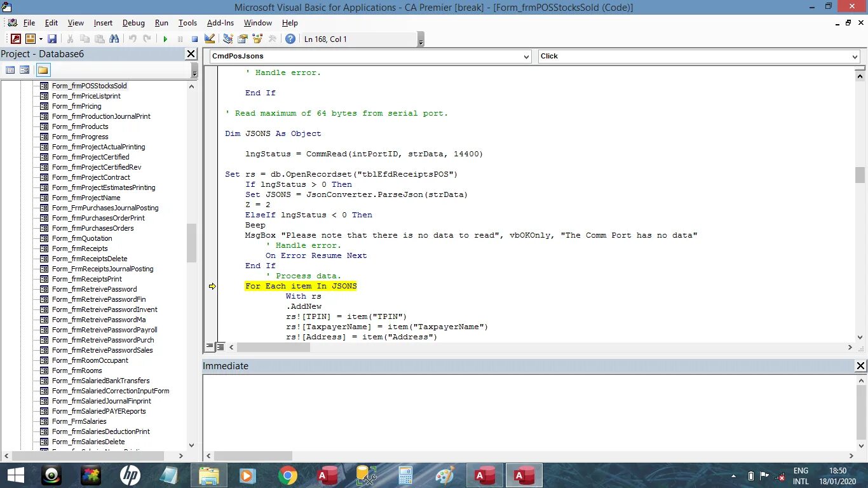Screen dimensions: 868x488
Task: Open Object Browser toolbar icon
Action: [257, 39]
